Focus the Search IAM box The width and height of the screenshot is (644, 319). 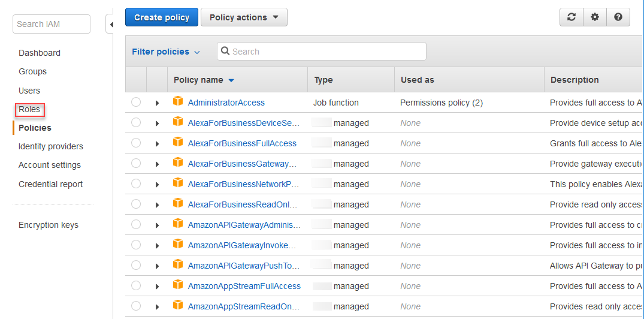click(x=51, y=24)
